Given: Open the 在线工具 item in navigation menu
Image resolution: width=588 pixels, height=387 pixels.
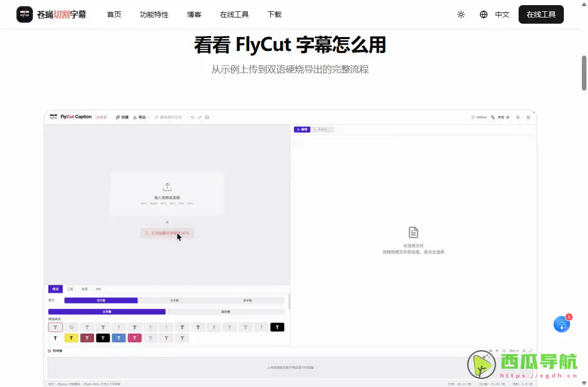Looking at the screenshot, I should [234, 14].
